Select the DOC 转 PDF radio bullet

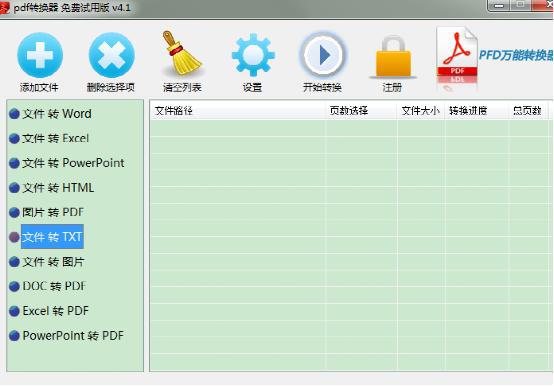[14, 286]
